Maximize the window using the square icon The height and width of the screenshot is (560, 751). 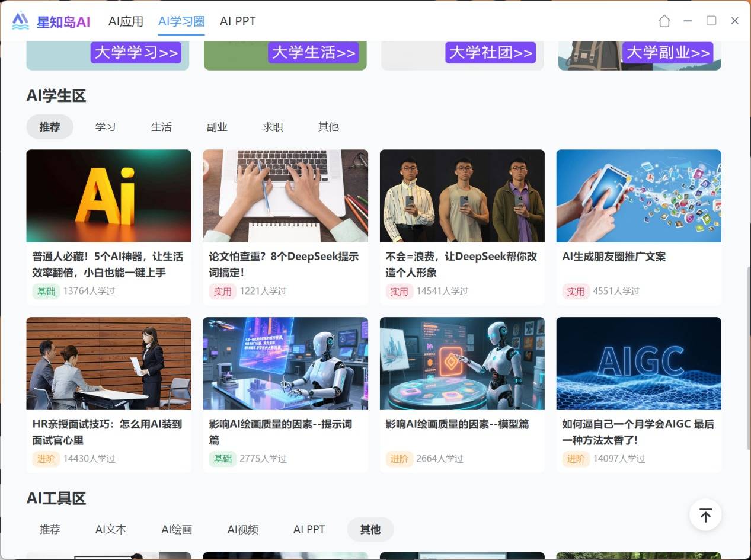(x=711, y=21)
